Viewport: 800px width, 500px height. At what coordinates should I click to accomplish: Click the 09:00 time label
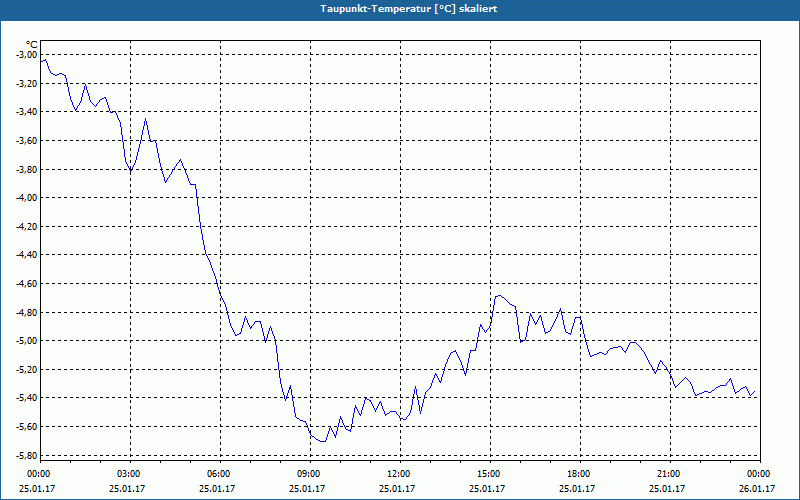pos(309,474)
